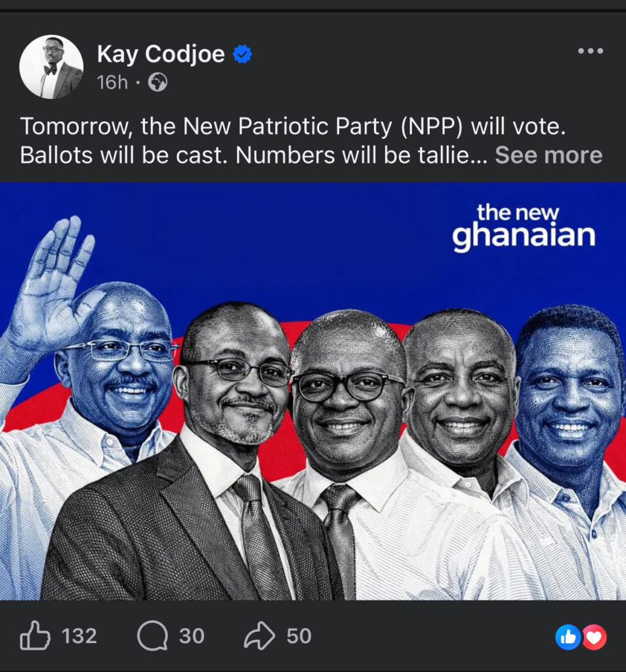Click the new ghanaian logo in image
Viewport: 626px width, 672px height.
(x=524, y=227)
